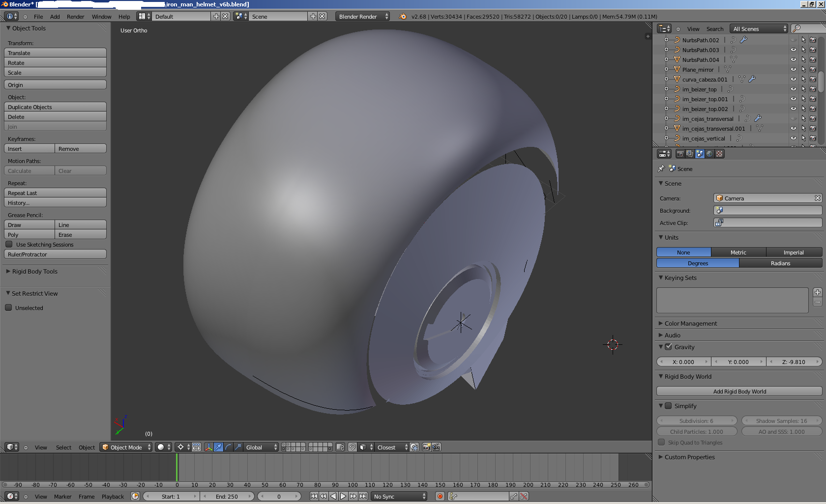Select Metric units option
Viewport: 826px width, 504px height.
click(x=738, y=252)
